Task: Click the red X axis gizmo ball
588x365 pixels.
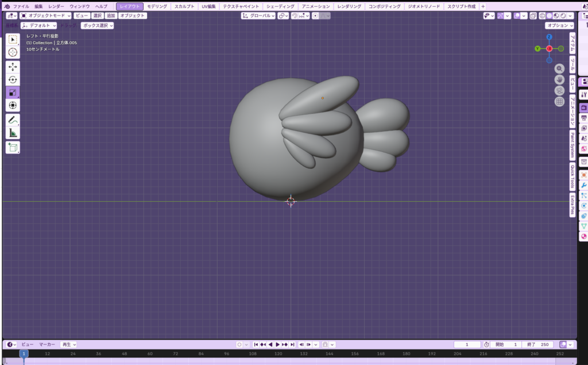Action: pos(549,49)
